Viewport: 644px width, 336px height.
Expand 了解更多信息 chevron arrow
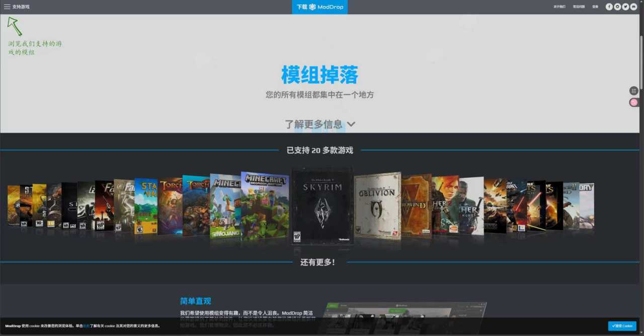click(351, 124)
